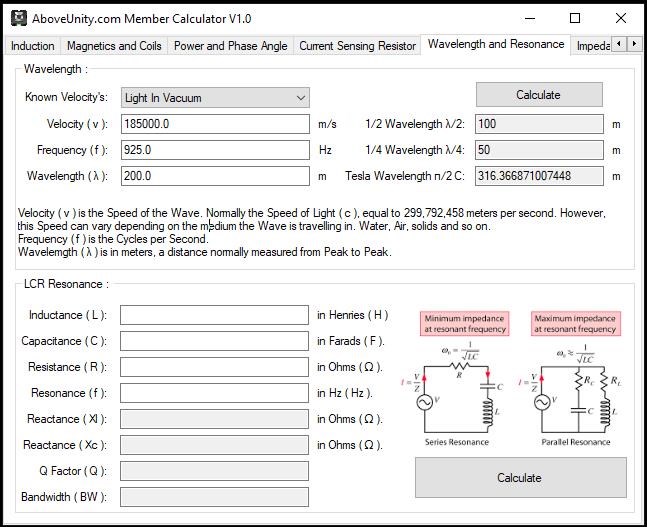This screenshot has width=647, height=527.
Task: Click the Frequency (f) input field
Action: (215, 150)
